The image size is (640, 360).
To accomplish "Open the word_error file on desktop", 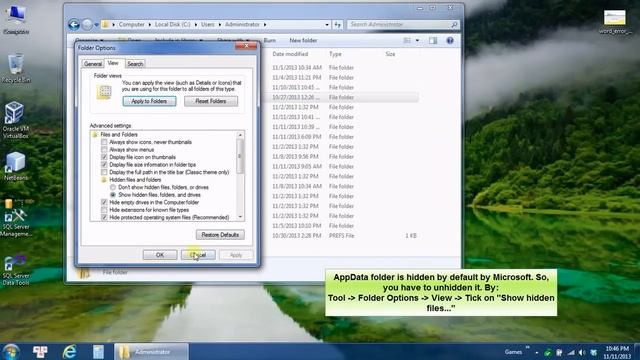I will point(615,21).
